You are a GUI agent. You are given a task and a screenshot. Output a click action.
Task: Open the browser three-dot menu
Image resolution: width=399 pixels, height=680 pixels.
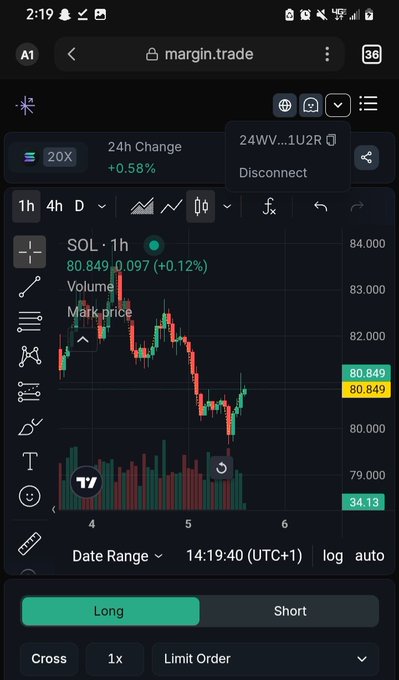click(327, 54)
